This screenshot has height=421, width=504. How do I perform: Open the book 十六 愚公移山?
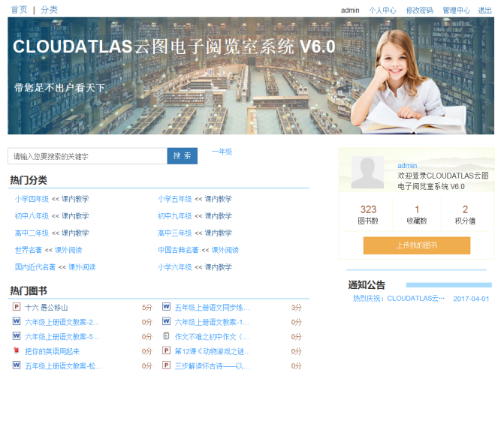click(x=47, y=308)
